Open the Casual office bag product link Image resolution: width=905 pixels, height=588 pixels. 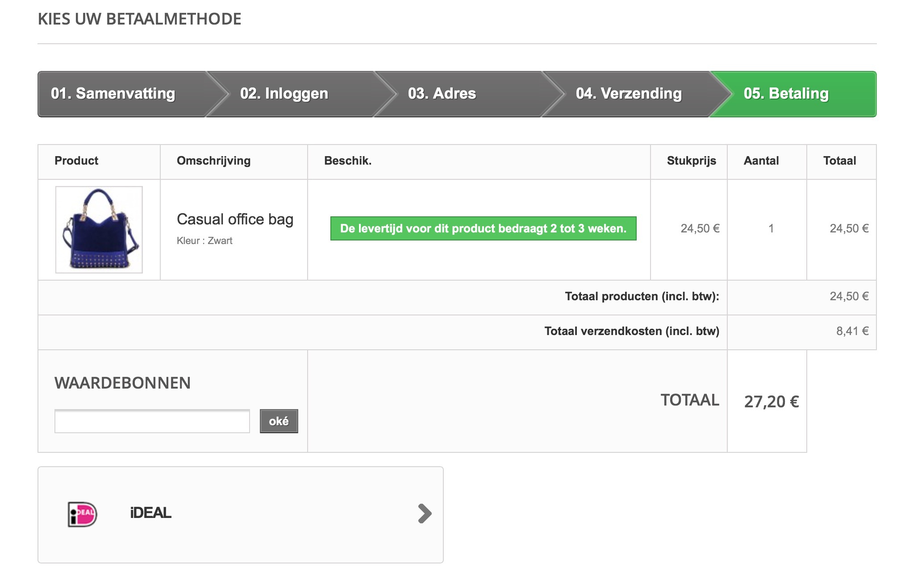click(235, 219)
